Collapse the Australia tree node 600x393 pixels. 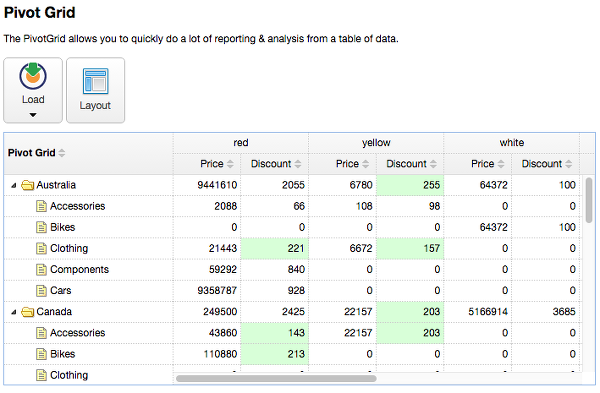13,186
